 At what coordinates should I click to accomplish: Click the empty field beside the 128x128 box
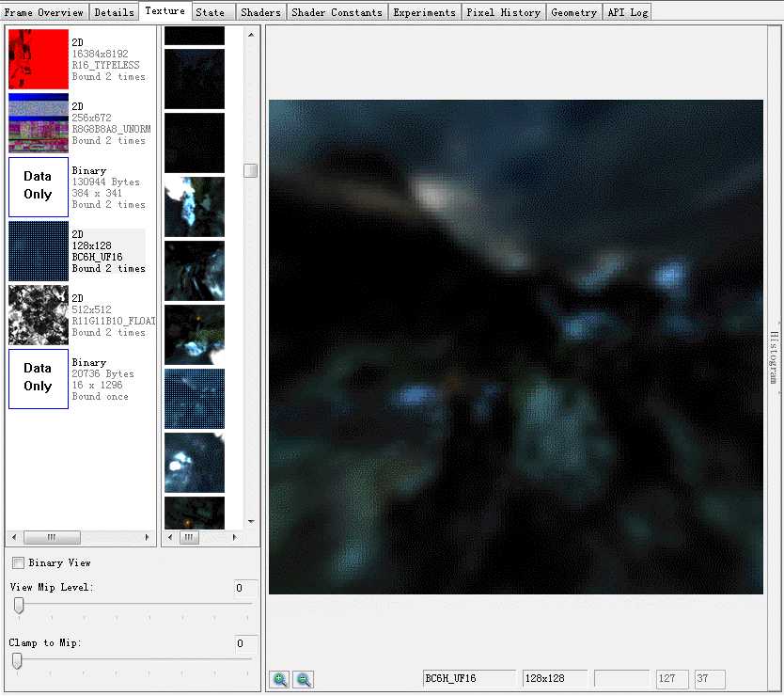(x=621, y=679)
